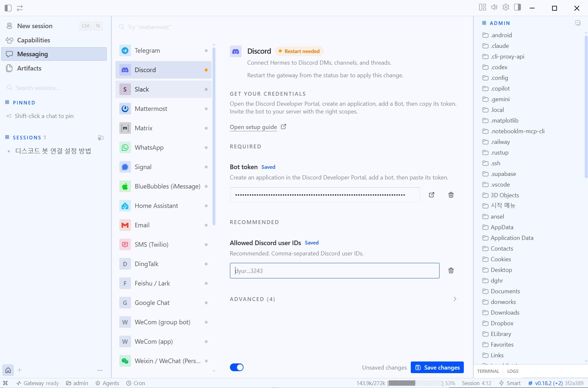This screenshot has height=388, width=588.
Task: Select the SMS Twilio icon
Action: click(x=125, y=244)
